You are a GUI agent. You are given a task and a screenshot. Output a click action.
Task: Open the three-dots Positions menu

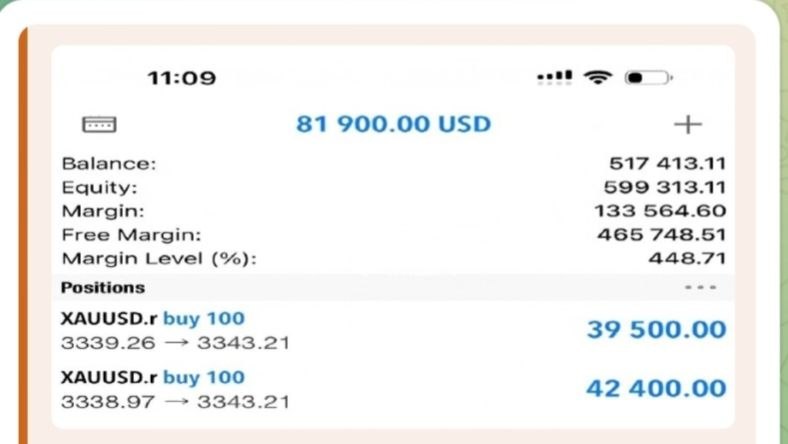coord(701,288)
